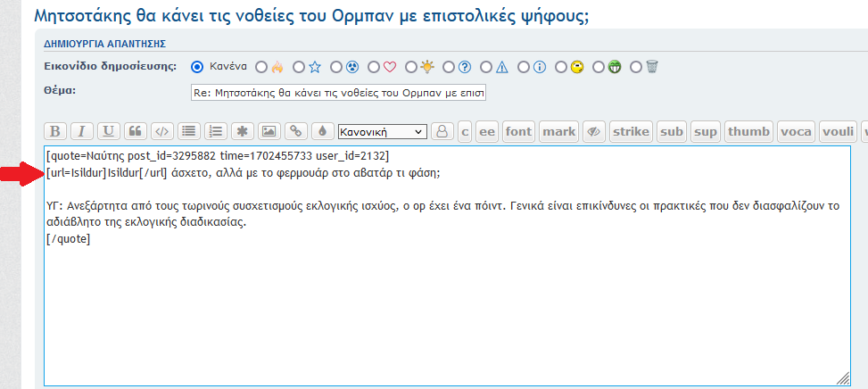
Task: Click the '[quote=Ναύτης post_id=3295882' line
Action: pyautogui.click(x=218, y=157)
